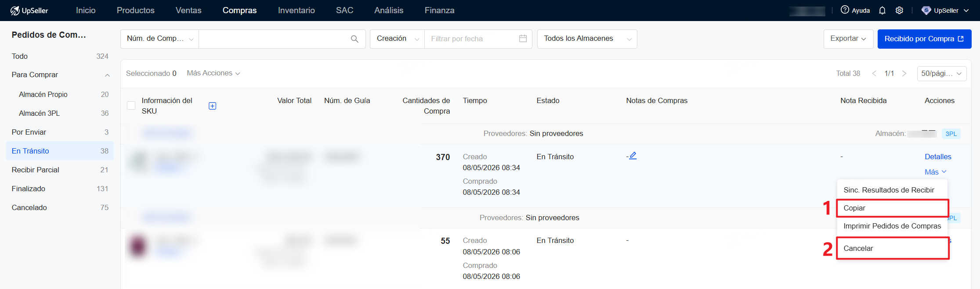Click the Recibido por Compra button
The height and width of the screenshot is (289, 980).
[924, 39]
